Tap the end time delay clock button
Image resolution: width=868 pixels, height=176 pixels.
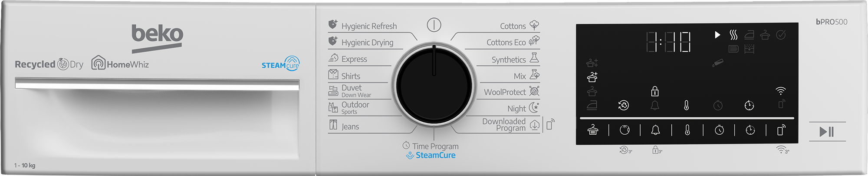click(x=750, y=130)
